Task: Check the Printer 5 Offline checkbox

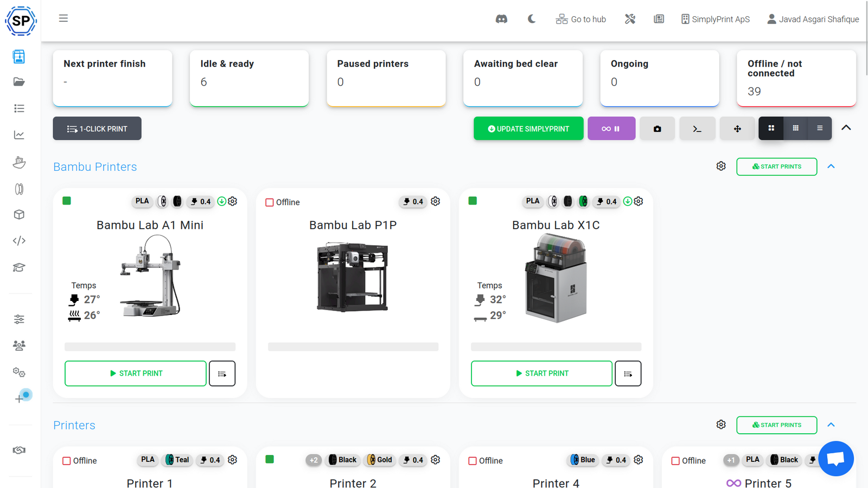Action: click(675, 461)
